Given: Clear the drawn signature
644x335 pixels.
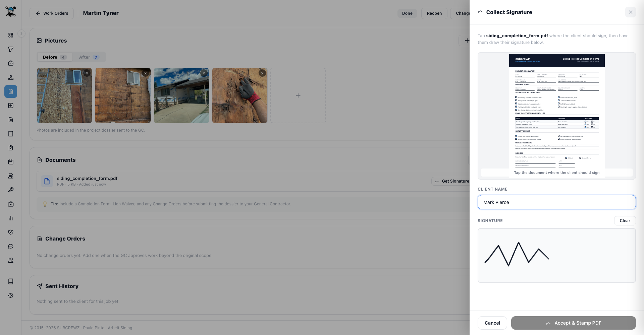Looking at the screenshot, I should click(x=625, y=221).
